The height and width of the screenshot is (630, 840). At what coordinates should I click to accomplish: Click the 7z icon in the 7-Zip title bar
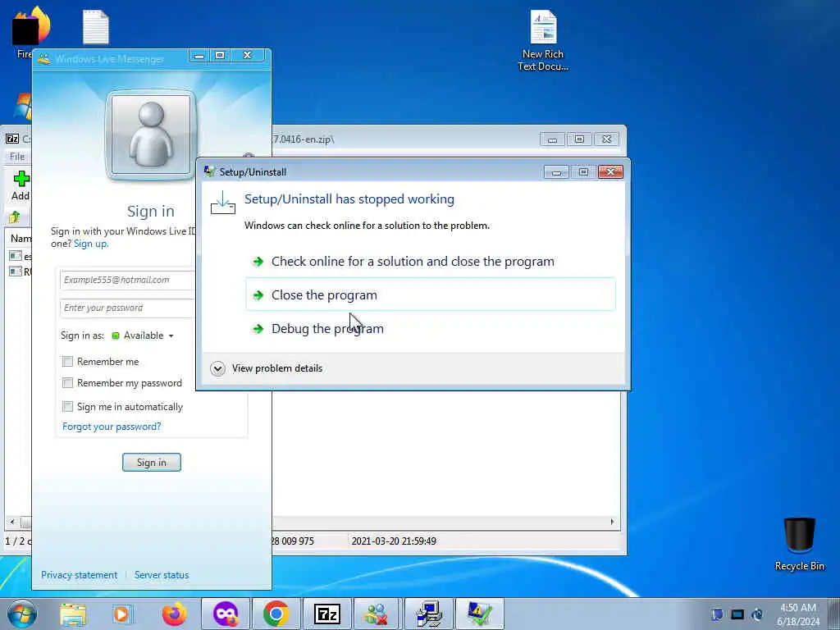click(11, 139)
